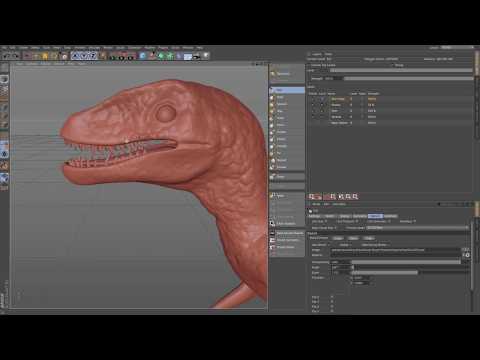The width and height of the screenshot is (480, 360).
Task: Click the stencil Image path field
Action: (395, 250)
